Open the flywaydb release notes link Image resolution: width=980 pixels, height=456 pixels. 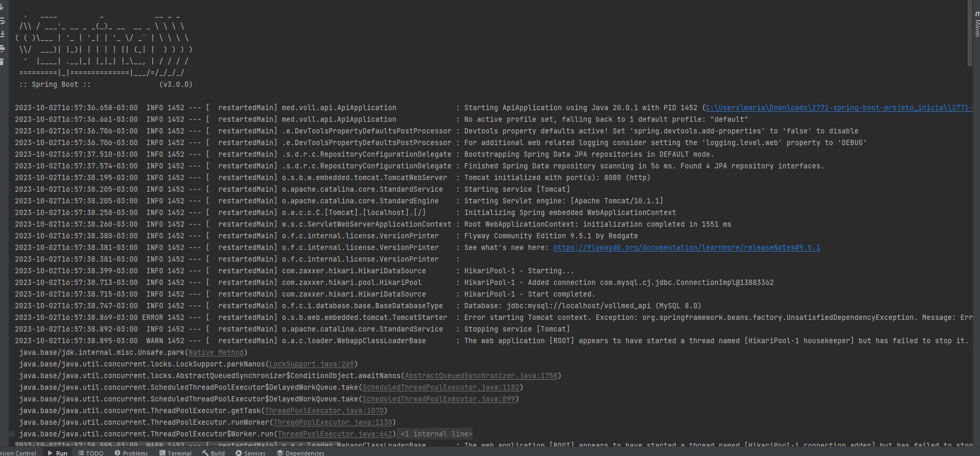click(x=686, y=247)
